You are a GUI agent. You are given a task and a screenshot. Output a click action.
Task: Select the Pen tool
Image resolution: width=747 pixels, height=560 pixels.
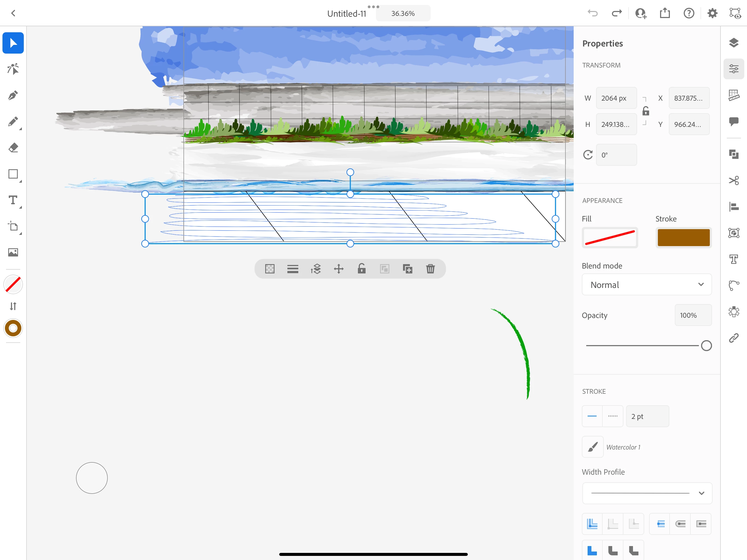pyautogui.click(x=13, y=96)
